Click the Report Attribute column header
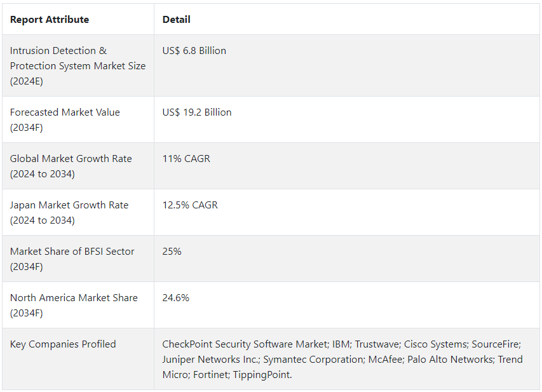Viewport: 542px width, 392px height. point(50,20)
